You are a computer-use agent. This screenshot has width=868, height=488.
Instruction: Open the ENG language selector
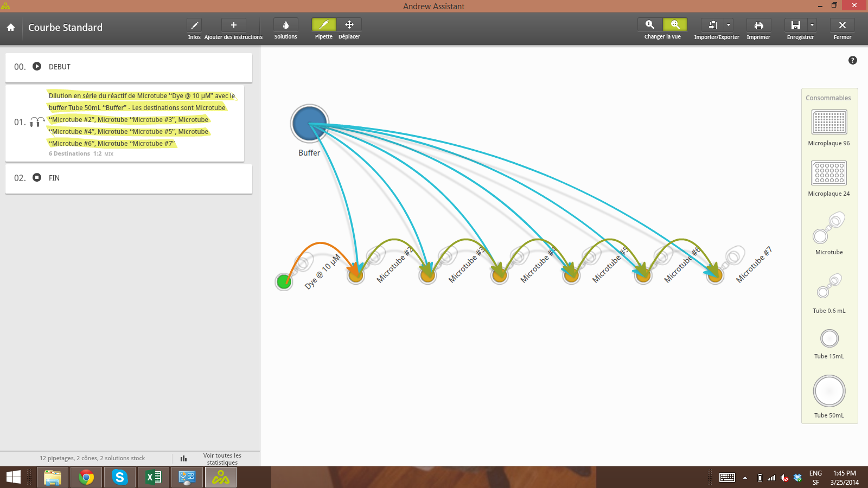(816, 478)
